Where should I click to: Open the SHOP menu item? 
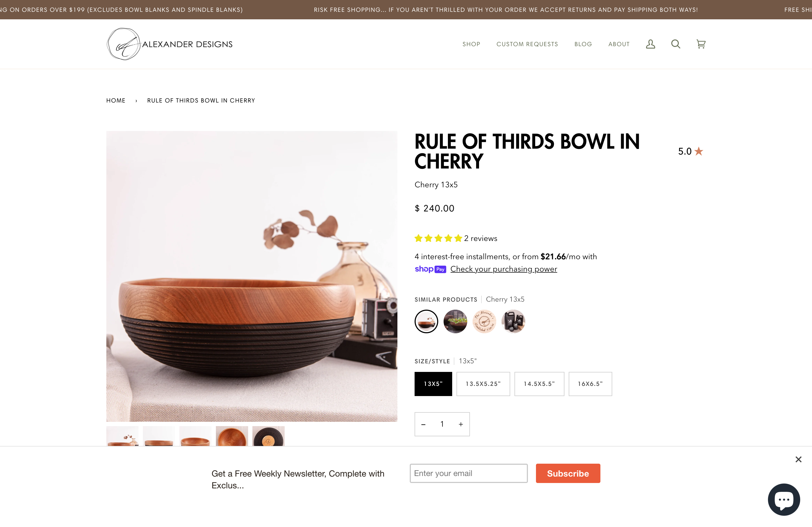click(471, 44)
